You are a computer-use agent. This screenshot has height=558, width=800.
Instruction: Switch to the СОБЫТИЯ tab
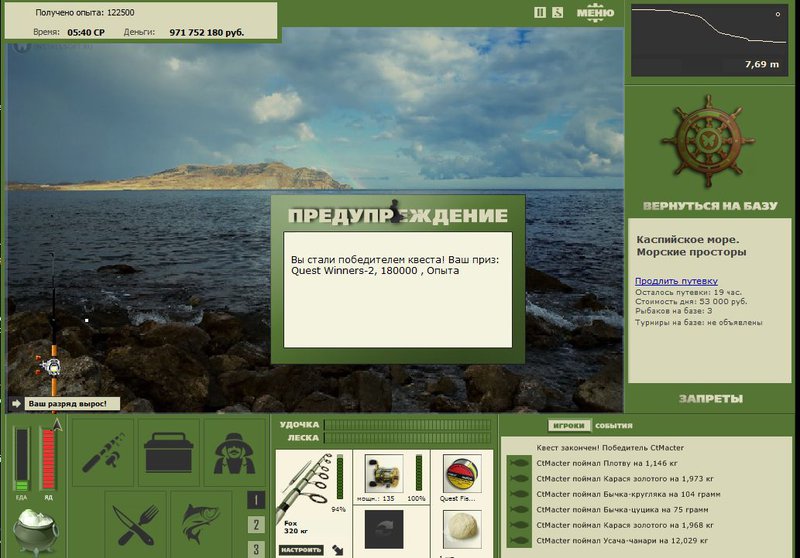coord(614,425)
